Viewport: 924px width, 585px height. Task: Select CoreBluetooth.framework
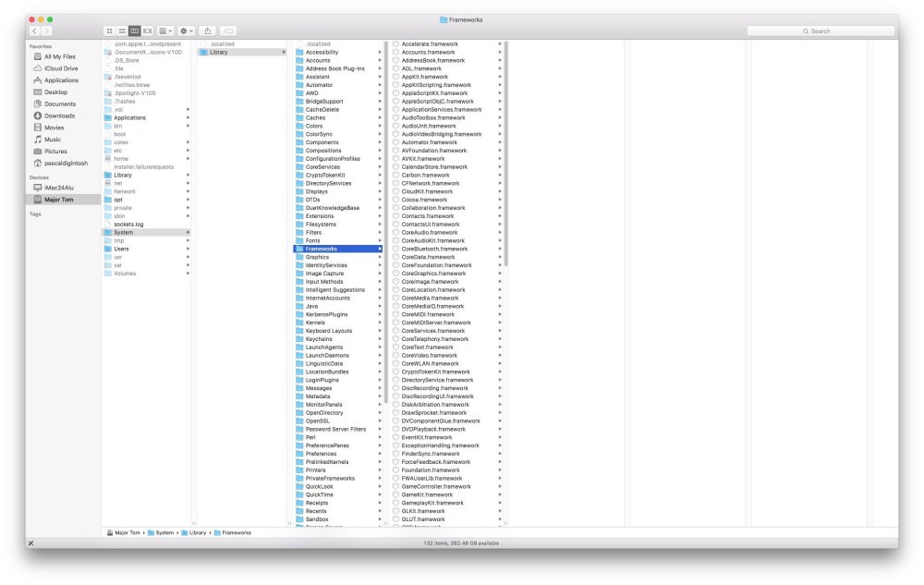(x=446, y=249)
